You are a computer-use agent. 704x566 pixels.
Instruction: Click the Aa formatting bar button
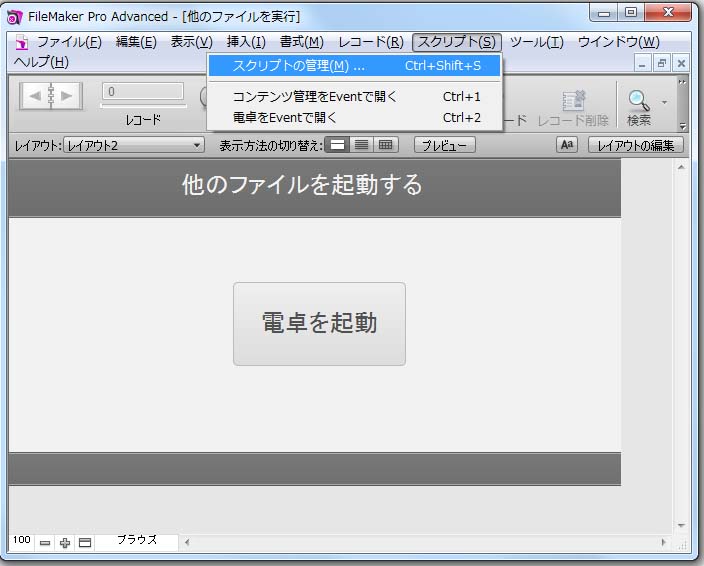click(x=567, y=145)
